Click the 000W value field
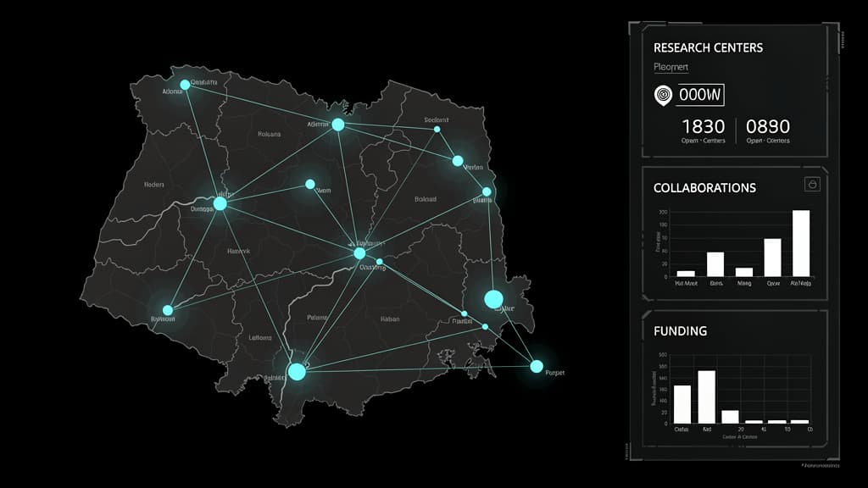This screenshot has width=868, height=488. coord(699,95)
